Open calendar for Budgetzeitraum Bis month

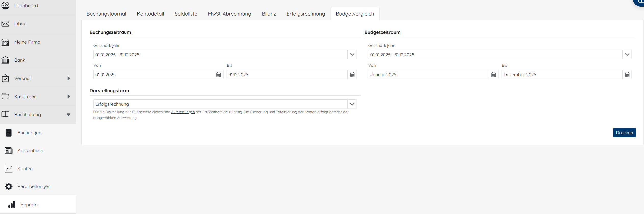tap(627, 75)
